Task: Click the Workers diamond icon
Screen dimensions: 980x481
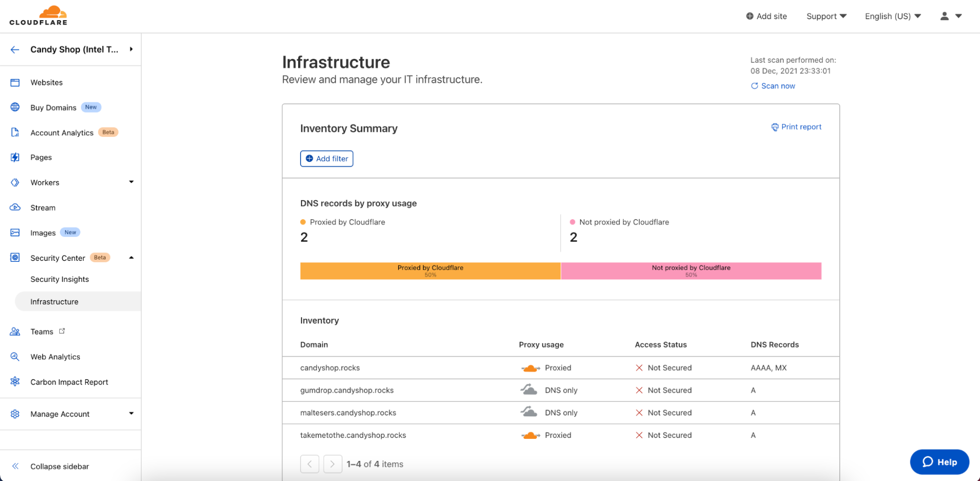Action: click(15, 182)
